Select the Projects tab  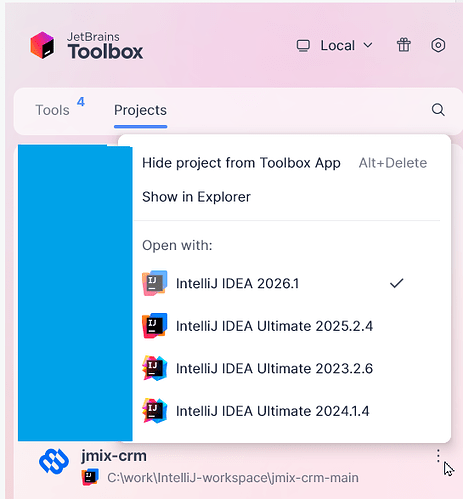[140, 110]
